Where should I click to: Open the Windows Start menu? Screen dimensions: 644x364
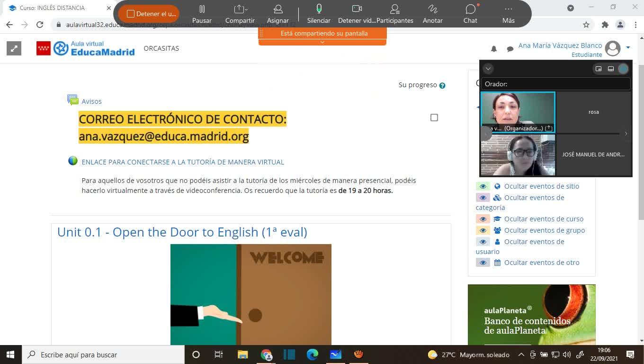point(10,355)
